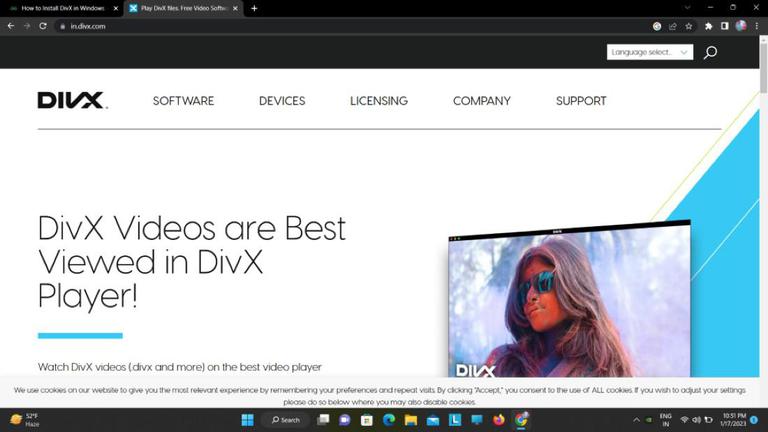Close the 'Play DivX files' tab

tap(235, 8)
